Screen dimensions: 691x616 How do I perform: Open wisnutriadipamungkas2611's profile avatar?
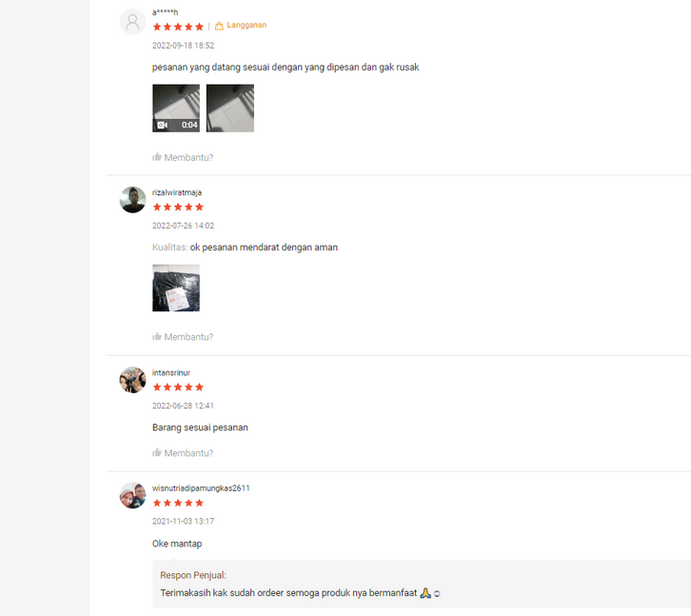[132, 495]
